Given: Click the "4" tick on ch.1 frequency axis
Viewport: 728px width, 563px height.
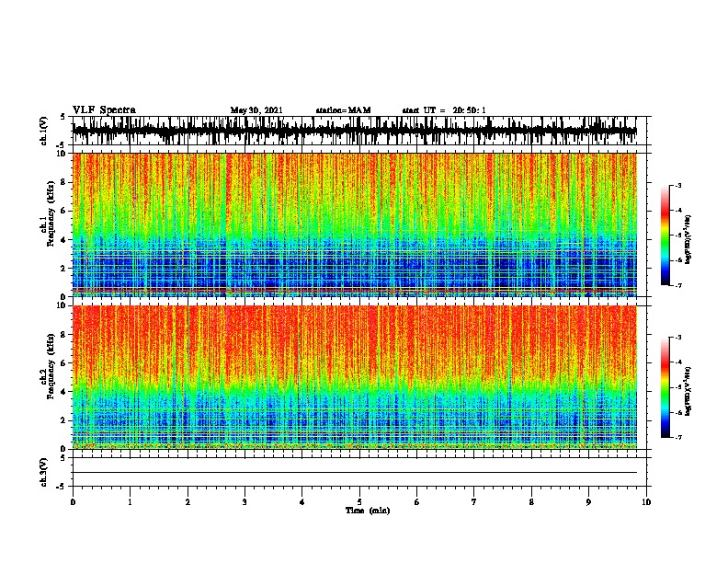Looking at the screenshot, I should click(64, 240).
